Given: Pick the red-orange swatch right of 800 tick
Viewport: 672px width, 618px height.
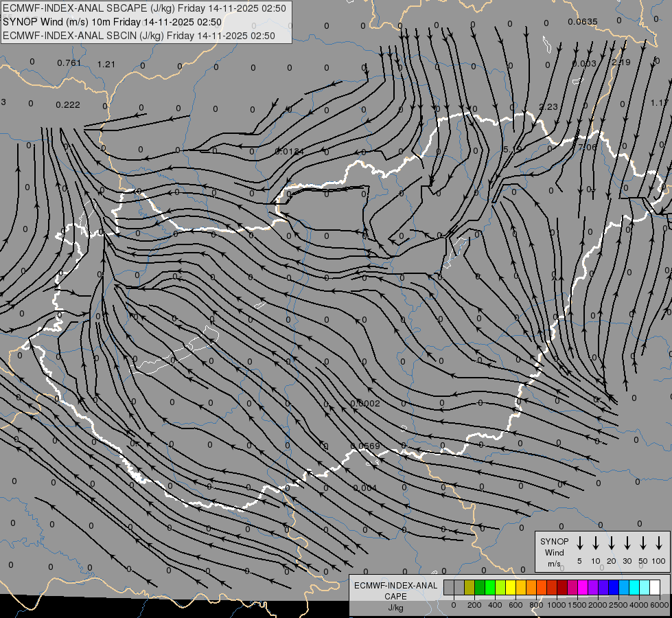Looking at the screenshot, I should coord(542,587).
